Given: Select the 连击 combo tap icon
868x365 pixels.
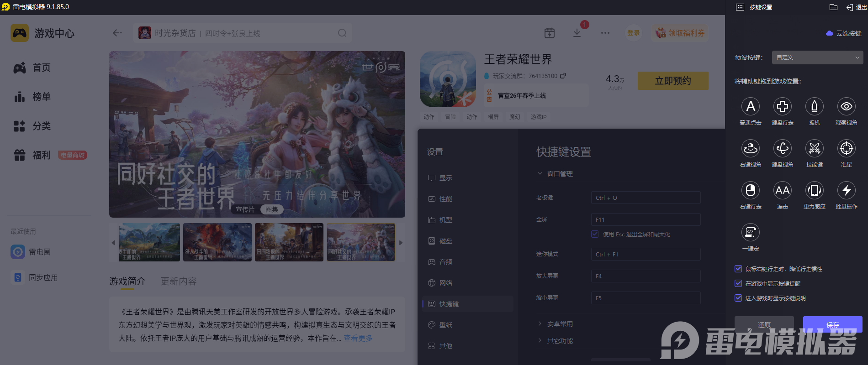Looking at the screenshot, I should [x=782, y=190].
